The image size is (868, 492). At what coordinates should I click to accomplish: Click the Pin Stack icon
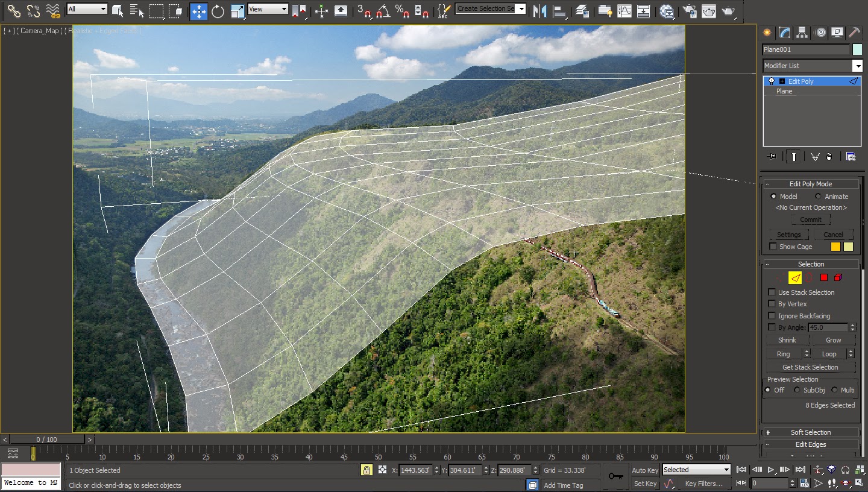tap(772, 157)
